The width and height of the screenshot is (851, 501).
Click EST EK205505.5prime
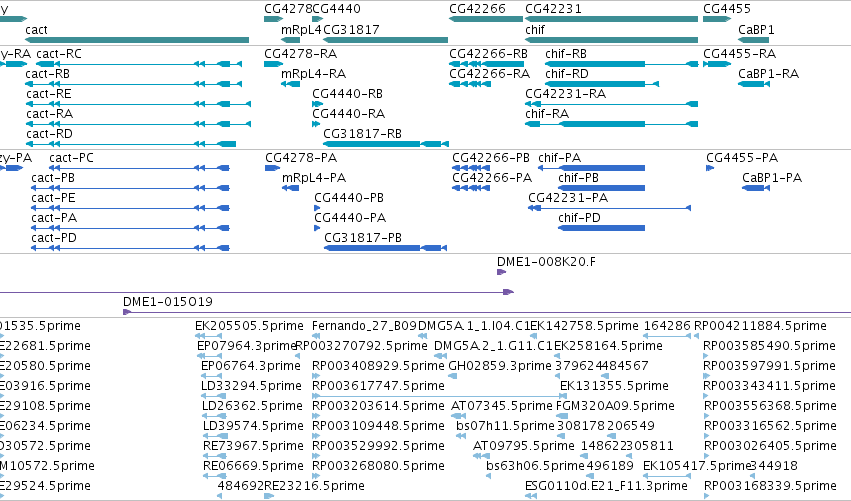tap(208, 337)
